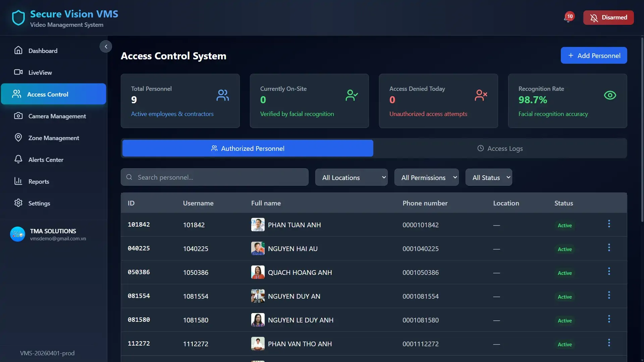Open Reports in the sidebar
The height and width of the screenshot is (362, 644).
(x=54, y=181)
